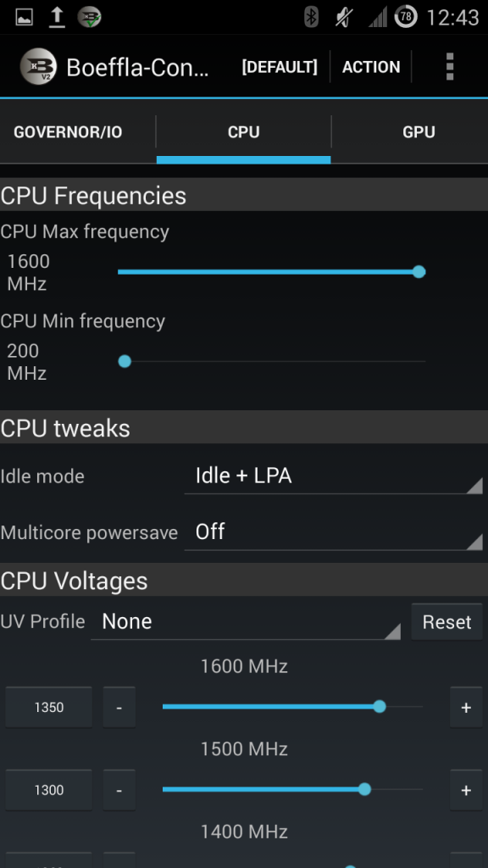Tap the upload arrow notification icon
Viewport: 488px width, 868px height.
[x=57, y=17]
